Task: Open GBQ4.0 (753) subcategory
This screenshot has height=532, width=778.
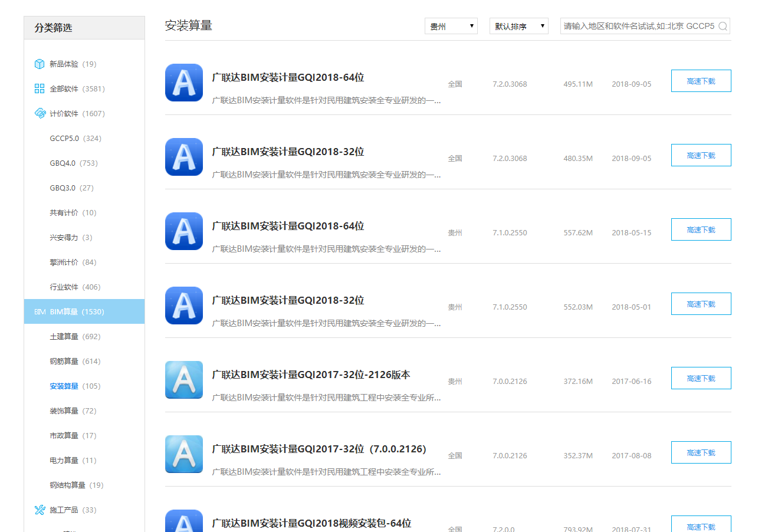Action: [74, 163]
